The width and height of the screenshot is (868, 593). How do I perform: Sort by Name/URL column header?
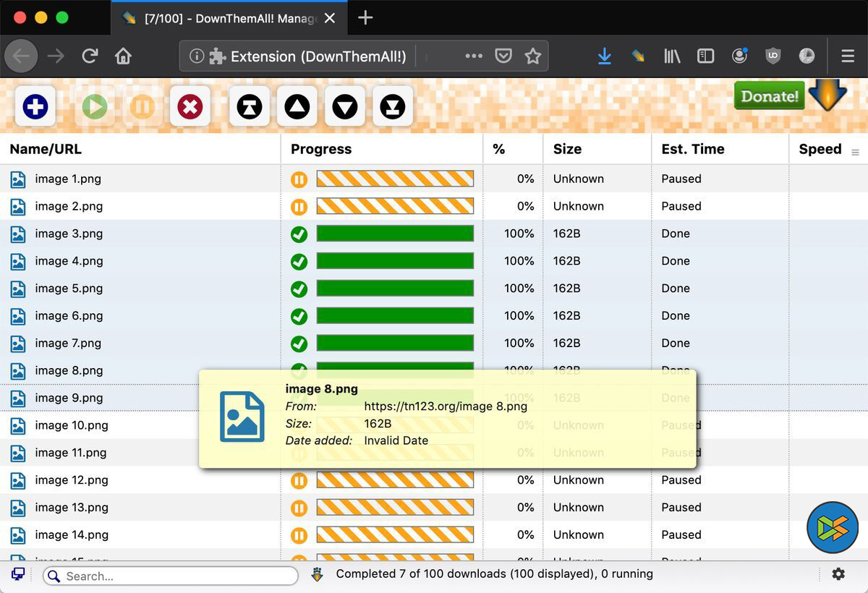46,149
